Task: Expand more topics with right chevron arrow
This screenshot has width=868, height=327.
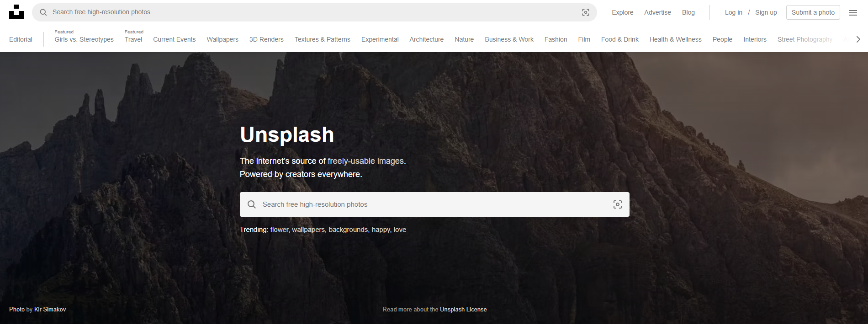Action: (858, 39)
